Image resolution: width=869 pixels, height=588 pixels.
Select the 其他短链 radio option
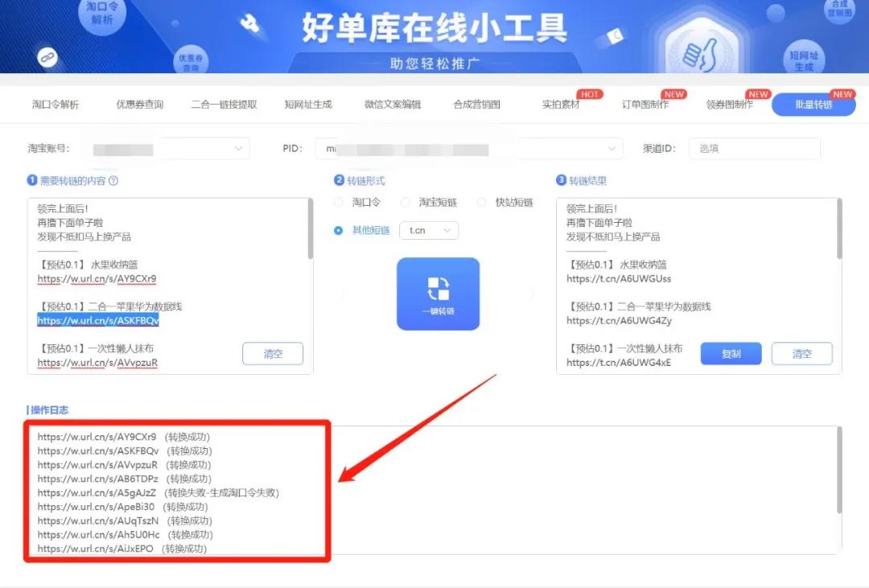pyautogui.click(x=338, y=231)
